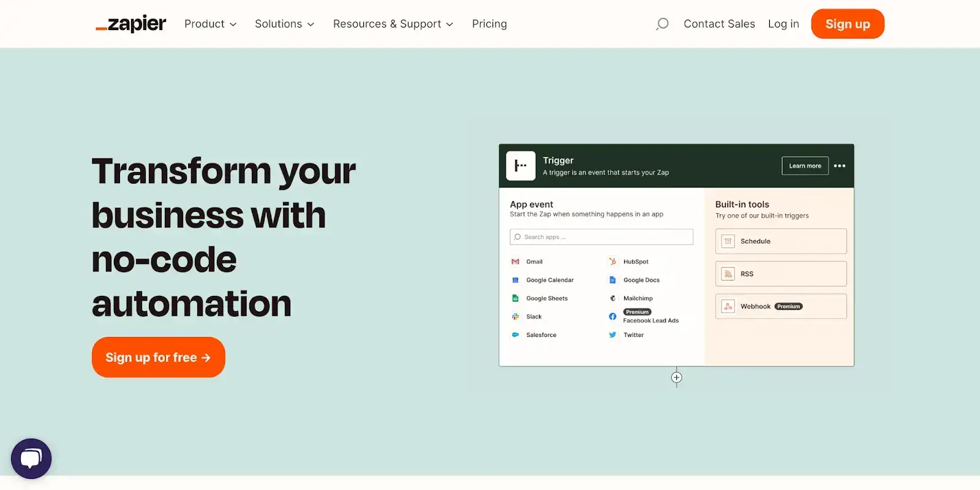980x490 pixels.
Task: Click the Webhook Premium badge
Action: point(788,306)
